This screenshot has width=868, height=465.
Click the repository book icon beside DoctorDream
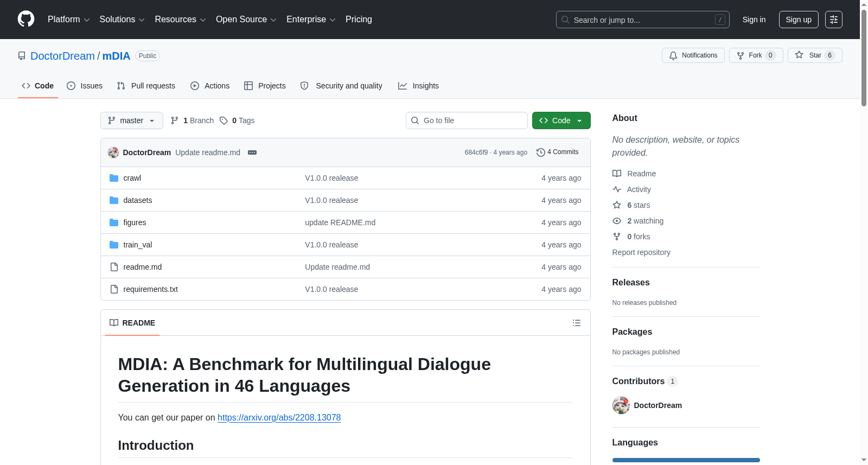coord(22,56)
